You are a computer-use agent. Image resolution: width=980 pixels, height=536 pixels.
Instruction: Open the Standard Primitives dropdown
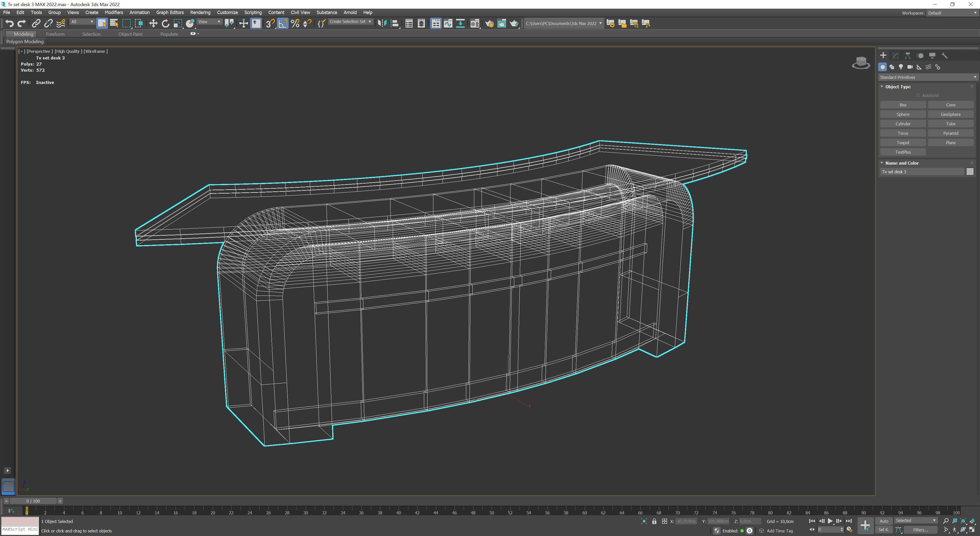click(927, 77)
